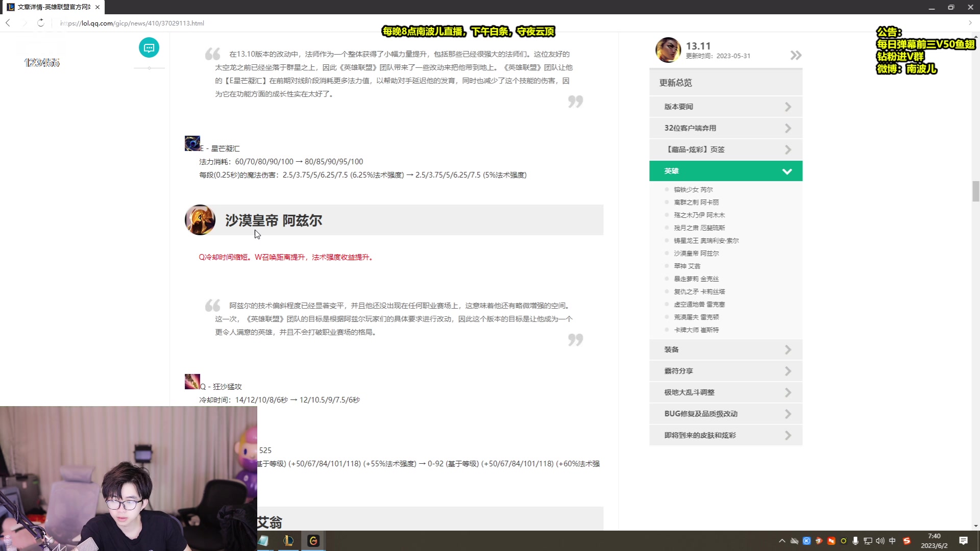Jump to 残月之肃 厄斐琉斯 in sidebar
The width and height of the screenshot is (980, 551).
[699, 228]
